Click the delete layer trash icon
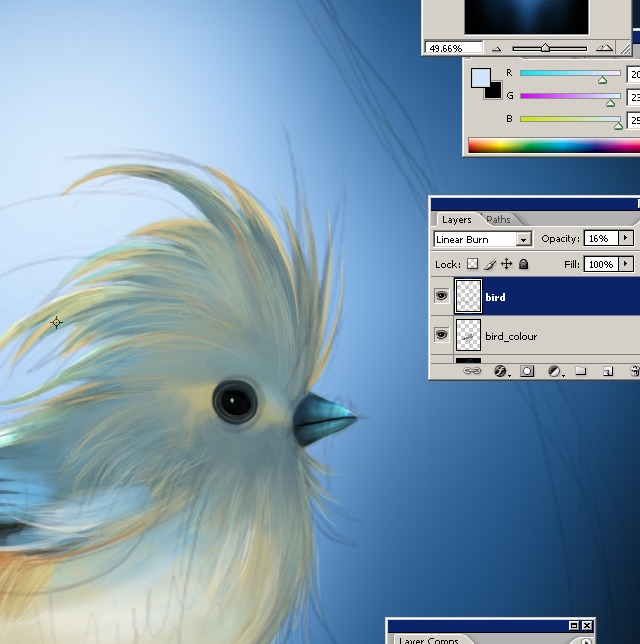 tap(635, 371)
